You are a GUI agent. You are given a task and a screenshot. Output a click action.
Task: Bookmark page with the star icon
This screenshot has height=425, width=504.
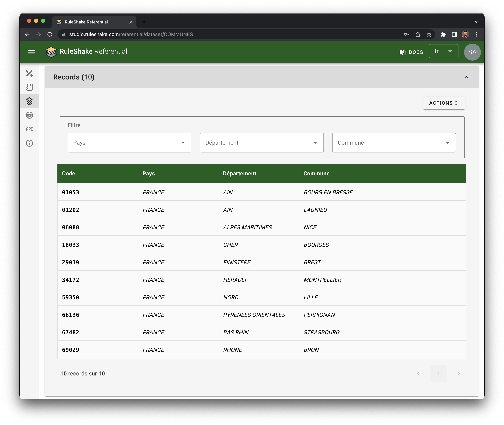click(x=429, y=34)
